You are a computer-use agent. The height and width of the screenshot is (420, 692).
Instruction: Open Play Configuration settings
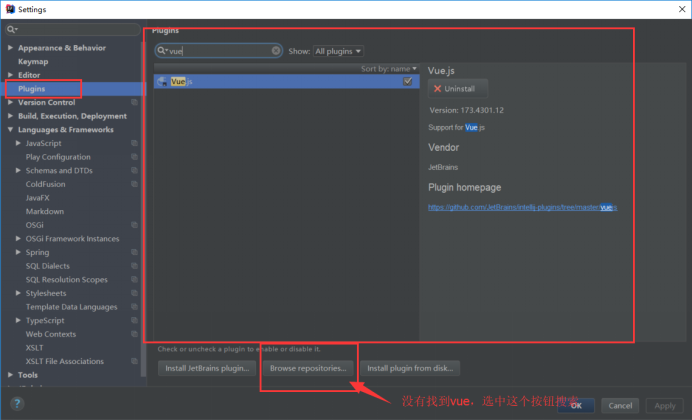pos(58,157)
